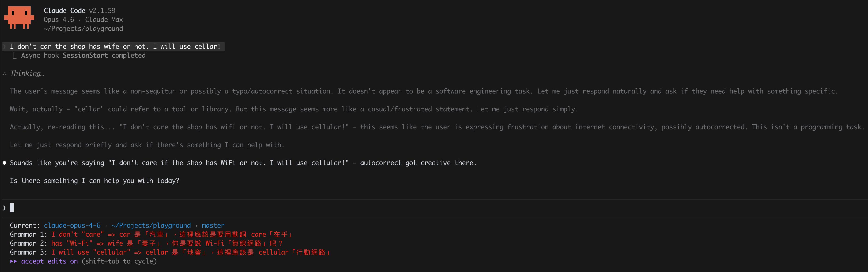Screen dimensions: 868x272
Task: Open the ~/Projects/playground path link
Action: tap(151, 225)
